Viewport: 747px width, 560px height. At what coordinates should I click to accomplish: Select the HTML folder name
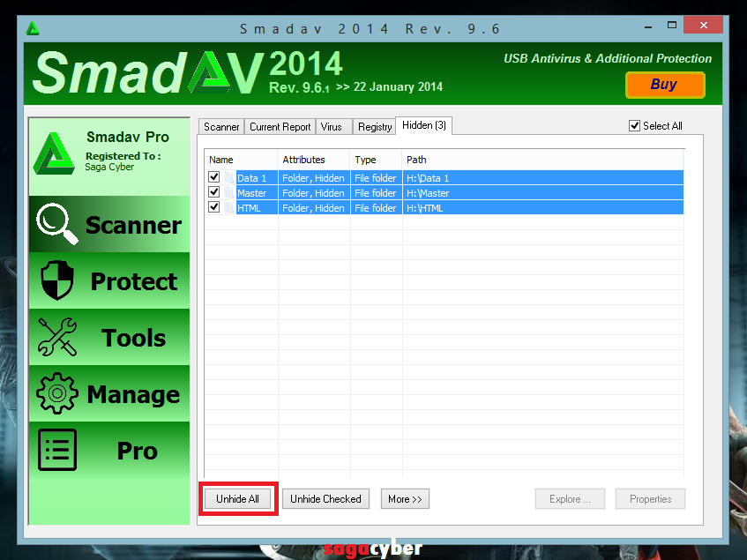pyautogui.click(x=249, y=208)
